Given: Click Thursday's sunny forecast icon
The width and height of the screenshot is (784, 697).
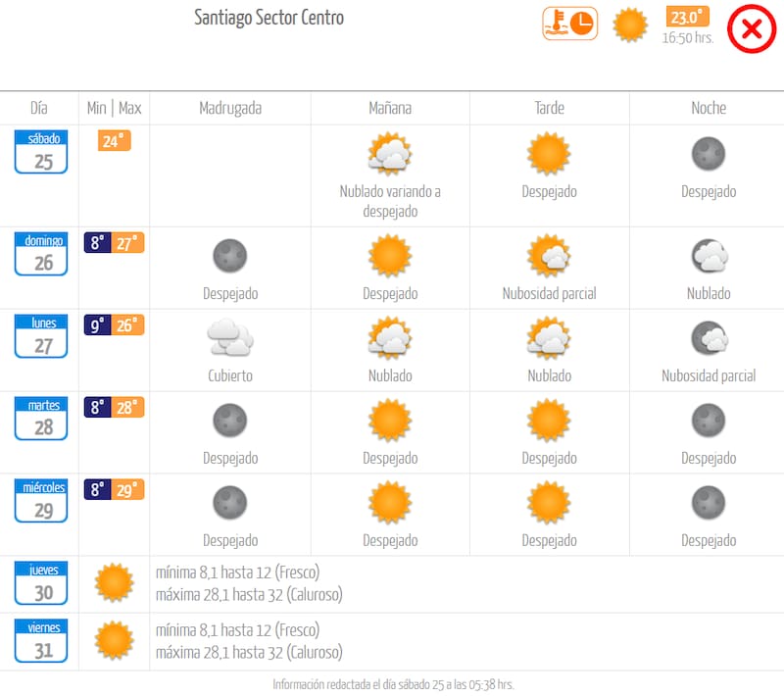Looking at the screenshot, I should click(x=114, y=582).
